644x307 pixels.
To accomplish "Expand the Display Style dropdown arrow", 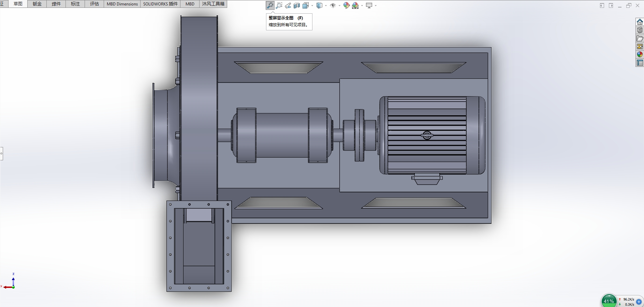I will (x=326, y=5).
